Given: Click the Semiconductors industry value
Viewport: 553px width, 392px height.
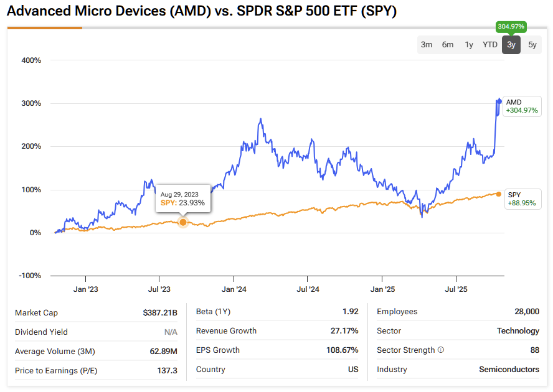Looking at the screenshot, I should pos(509,370).
